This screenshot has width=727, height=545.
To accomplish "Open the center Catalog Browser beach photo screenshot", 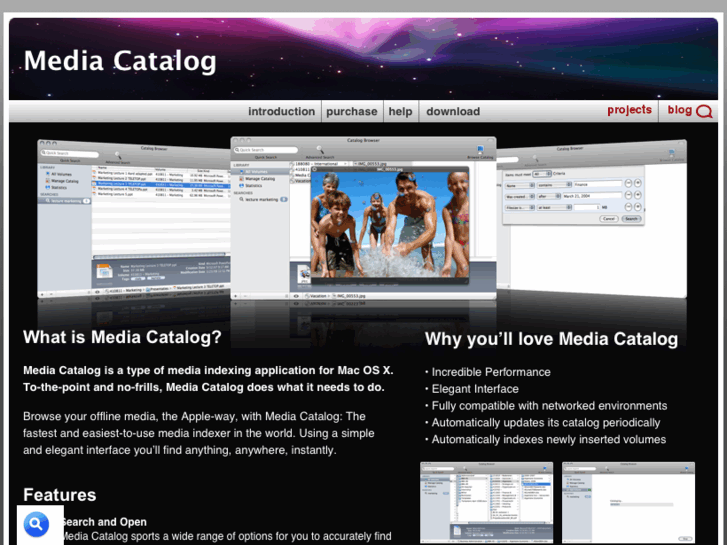I will [363, 218].
